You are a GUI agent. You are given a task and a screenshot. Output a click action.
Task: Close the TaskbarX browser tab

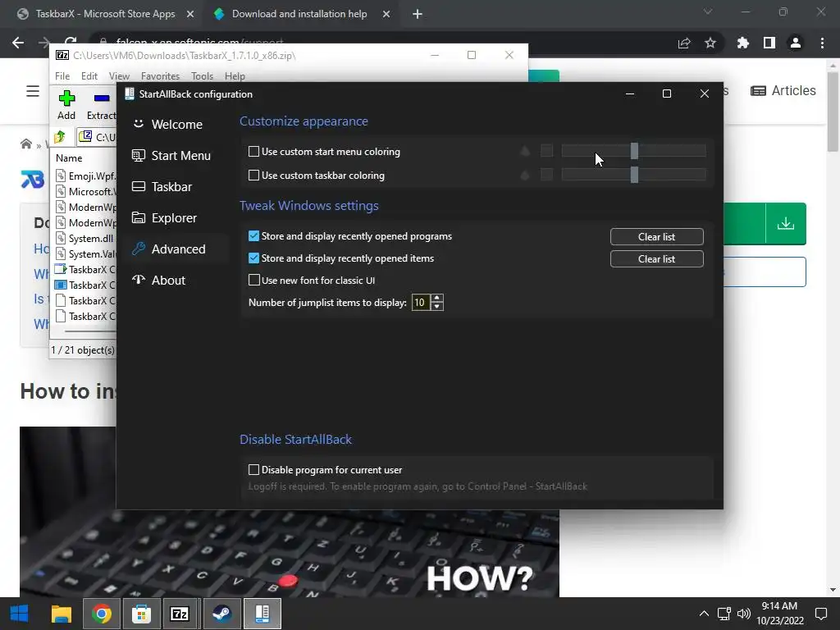click(x=190, y=14)
